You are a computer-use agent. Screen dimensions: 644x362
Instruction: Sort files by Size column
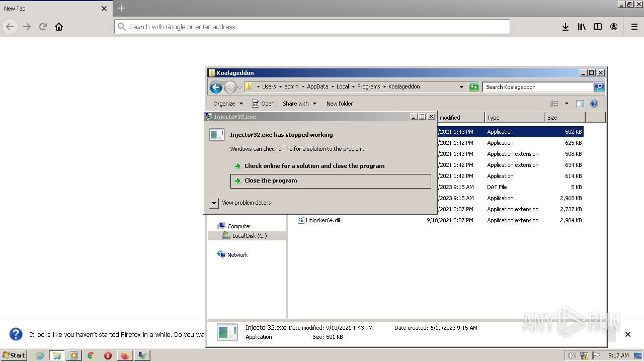(x=565, y=118)
